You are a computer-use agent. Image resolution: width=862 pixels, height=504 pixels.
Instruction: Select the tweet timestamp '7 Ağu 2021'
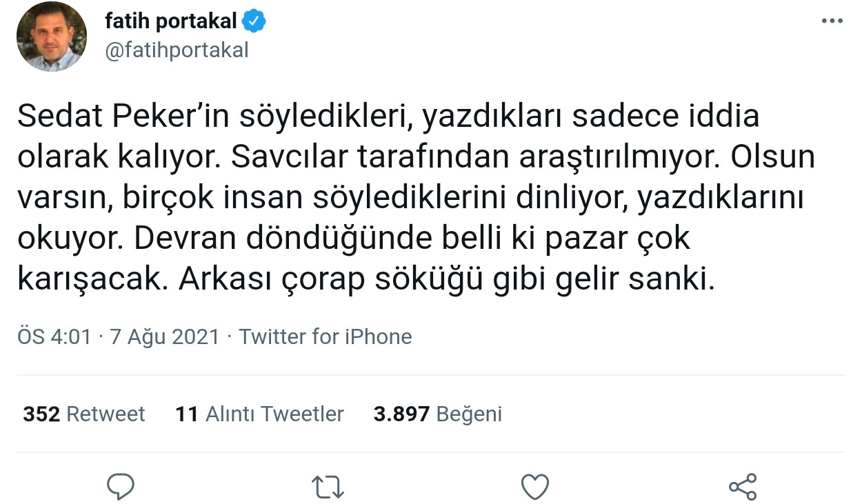click(163, 336)
